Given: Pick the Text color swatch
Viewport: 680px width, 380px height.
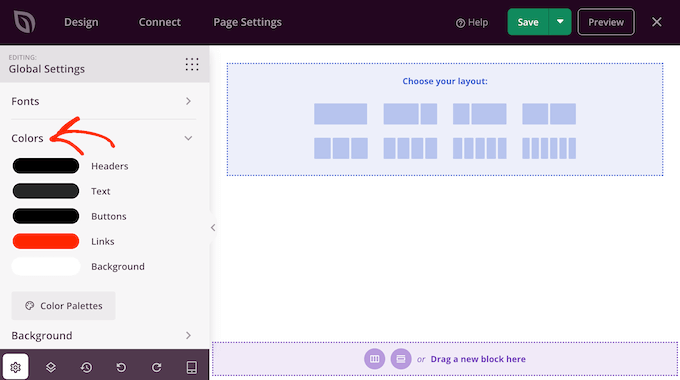Looking at the screenshot, I should tap(46, 191).
